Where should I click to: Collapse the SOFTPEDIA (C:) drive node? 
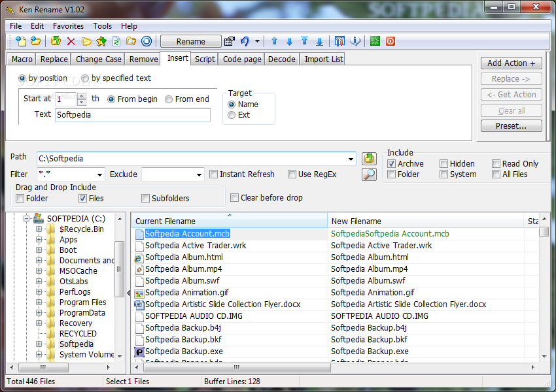pos(26,218)
